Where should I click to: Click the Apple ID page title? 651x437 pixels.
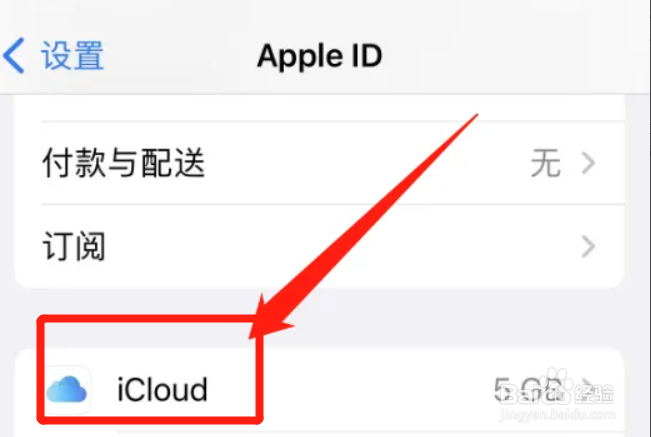[319, 56]
